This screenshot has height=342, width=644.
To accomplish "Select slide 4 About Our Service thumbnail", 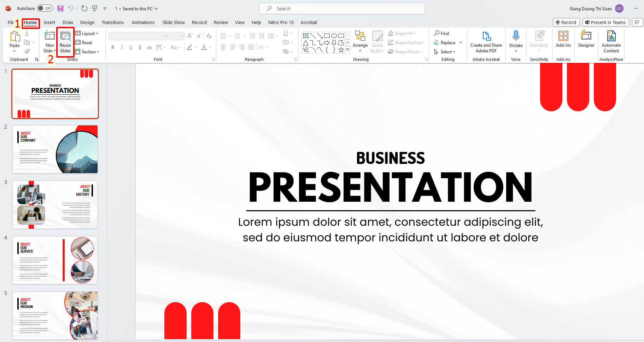I will pos(55,260).
